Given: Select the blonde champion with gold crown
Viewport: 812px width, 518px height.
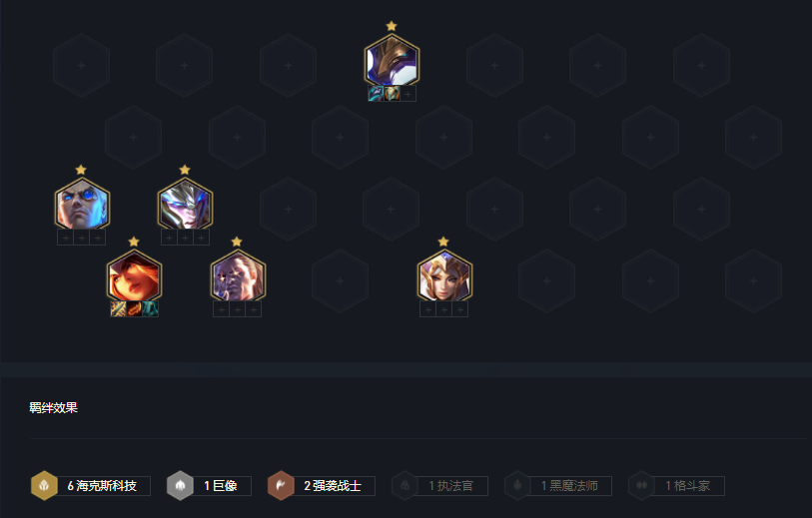Looking at the screenshot, I should coord(444,276).
